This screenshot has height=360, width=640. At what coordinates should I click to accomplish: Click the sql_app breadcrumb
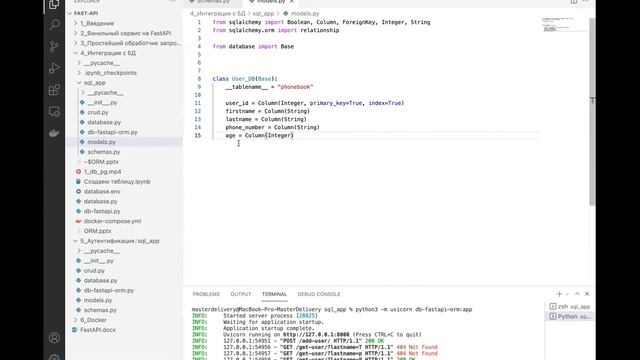(263, 13)
